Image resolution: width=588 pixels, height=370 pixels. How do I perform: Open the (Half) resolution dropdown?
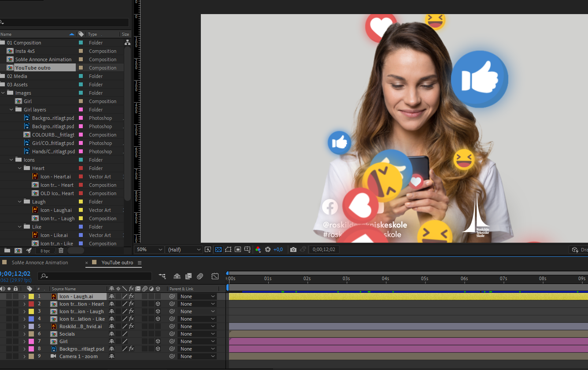[184, 250]
